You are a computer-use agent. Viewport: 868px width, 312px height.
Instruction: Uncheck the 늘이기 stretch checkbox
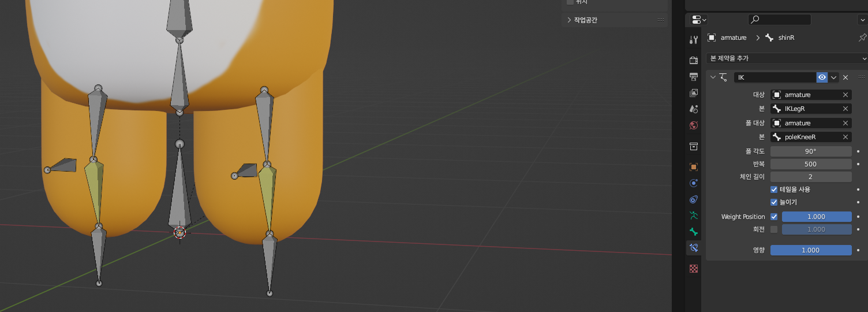[774, 202]
